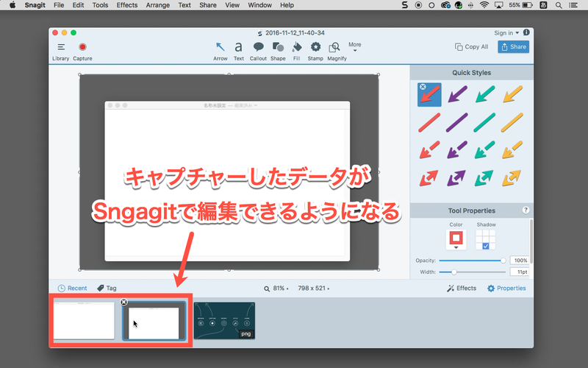
Task: Choose the yellow arrow quick style
Action: pyautogui.click(x=512, y=95)
